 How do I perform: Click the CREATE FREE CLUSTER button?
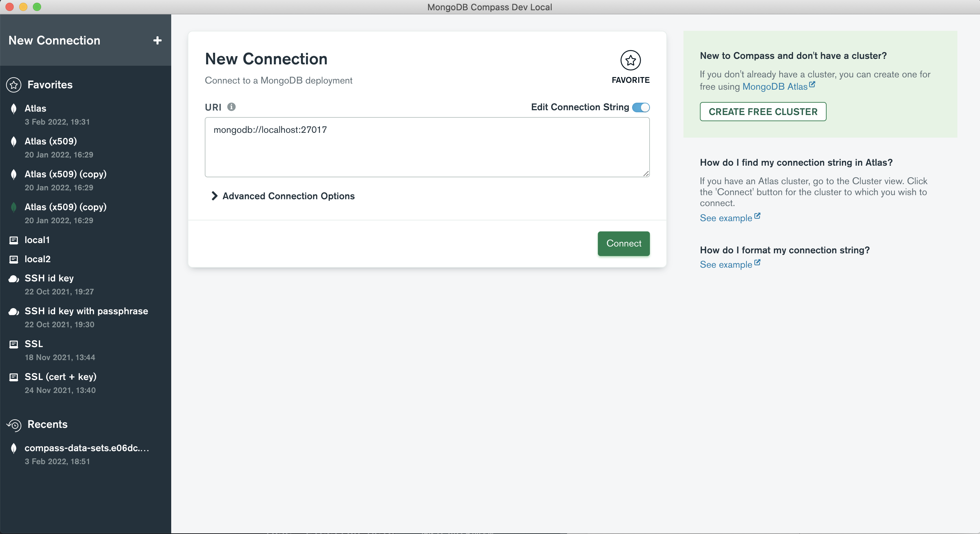point(762,112)
